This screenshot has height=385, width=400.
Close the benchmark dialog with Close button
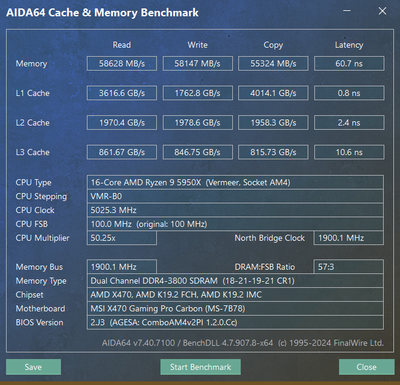[x=366, y=367]
